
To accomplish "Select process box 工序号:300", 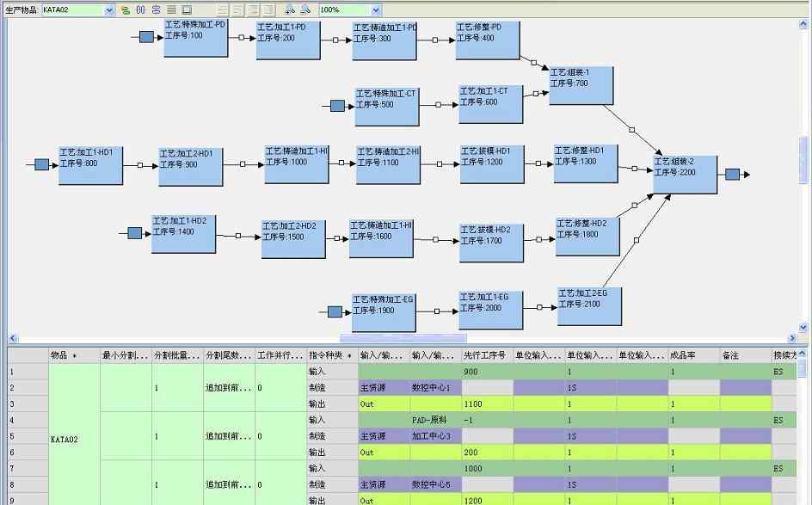I will [x=384, y=40].
